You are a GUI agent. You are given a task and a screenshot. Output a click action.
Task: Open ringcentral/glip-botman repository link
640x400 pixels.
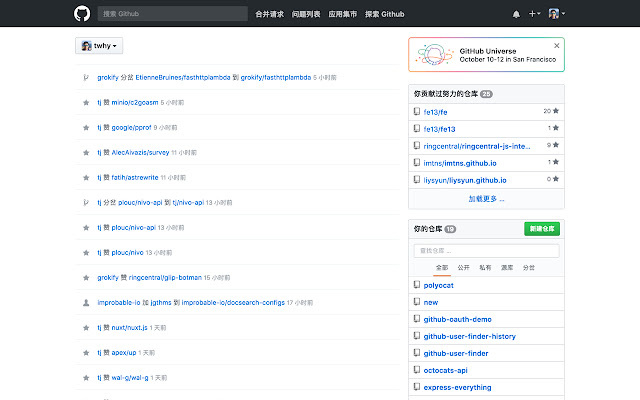click(165, 278)
